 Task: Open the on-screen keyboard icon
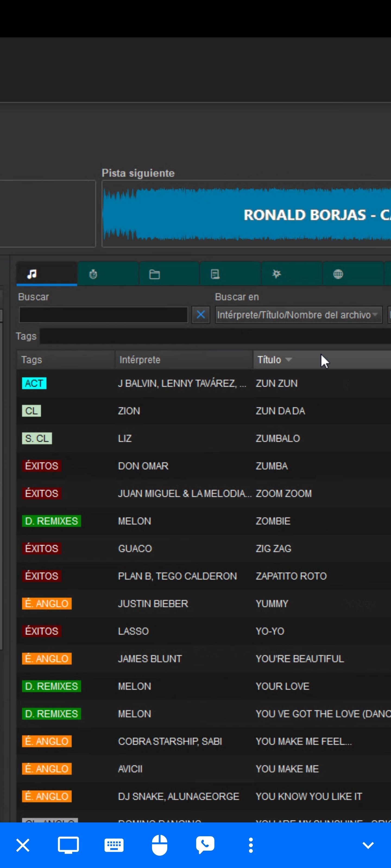(x=114, y=845)
